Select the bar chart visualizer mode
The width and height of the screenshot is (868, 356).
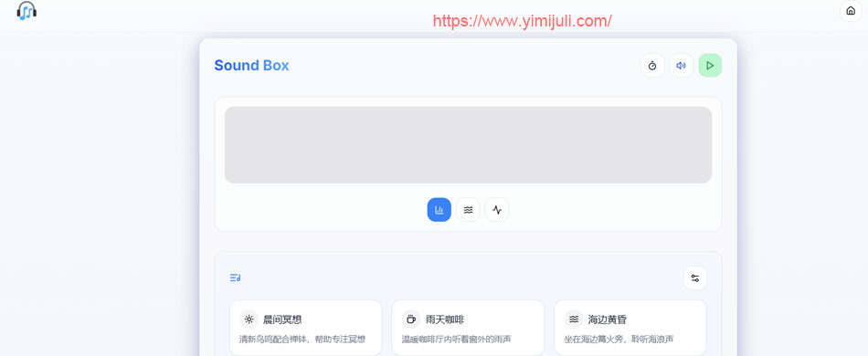coord(439,210)
